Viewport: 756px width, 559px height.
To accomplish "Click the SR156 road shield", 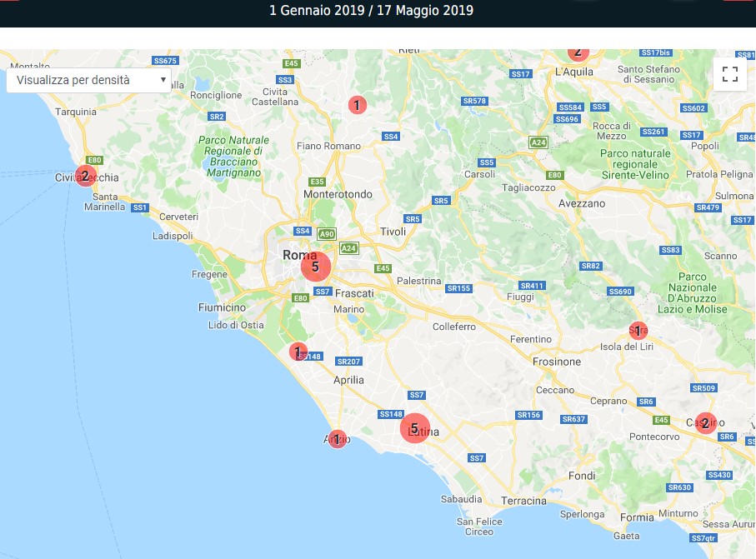I will click(529, 415).
